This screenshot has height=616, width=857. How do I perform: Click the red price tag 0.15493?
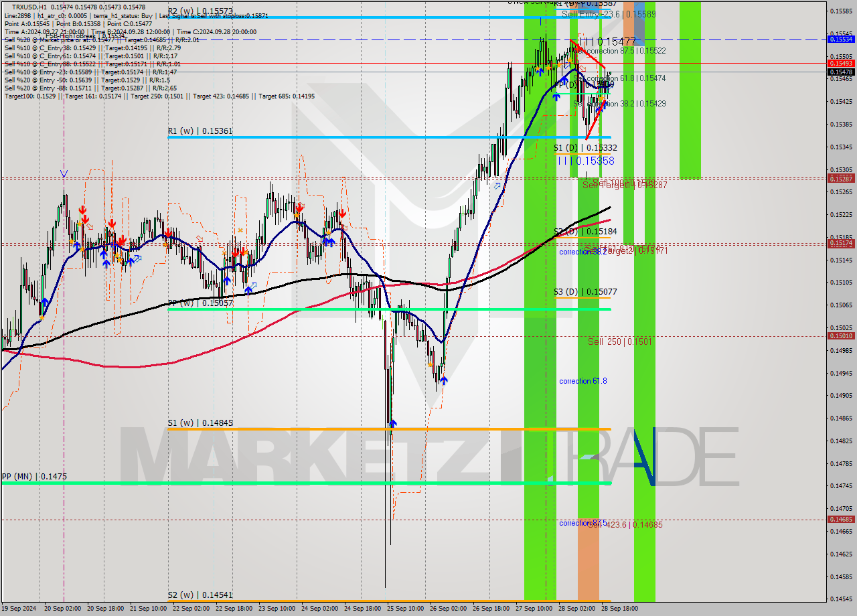coord(841,63)
